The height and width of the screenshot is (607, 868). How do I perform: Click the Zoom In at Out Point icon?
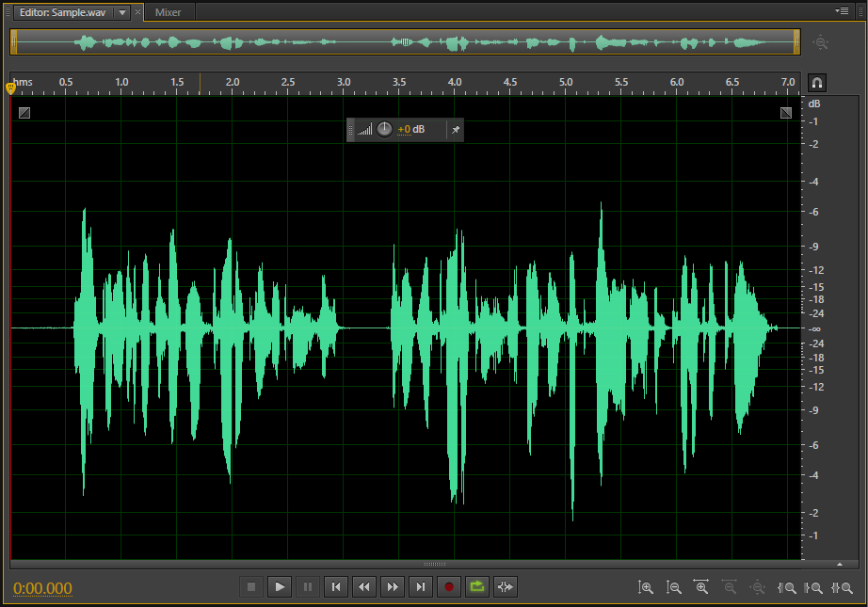point(814,587)
